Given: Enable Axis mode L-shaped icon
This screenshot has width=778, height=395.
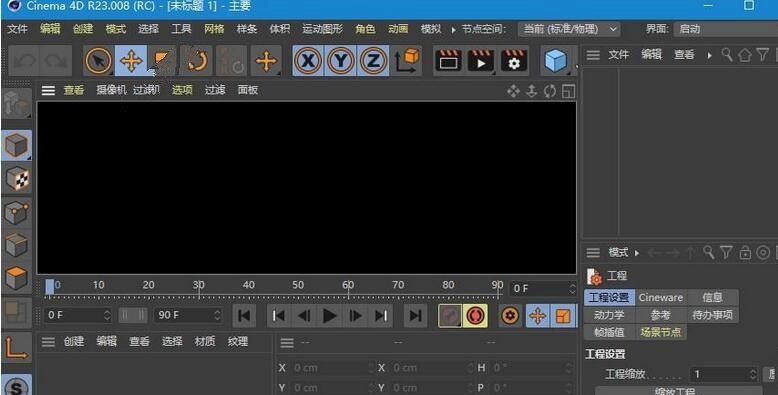Looking at the screenshot, I should [x=16, y=347].
